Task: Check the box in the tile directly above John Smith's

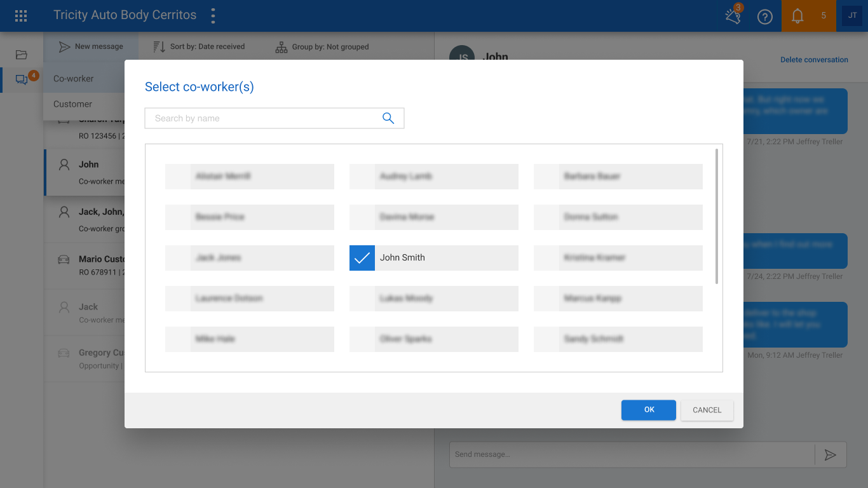Action: tap(362, 217)
